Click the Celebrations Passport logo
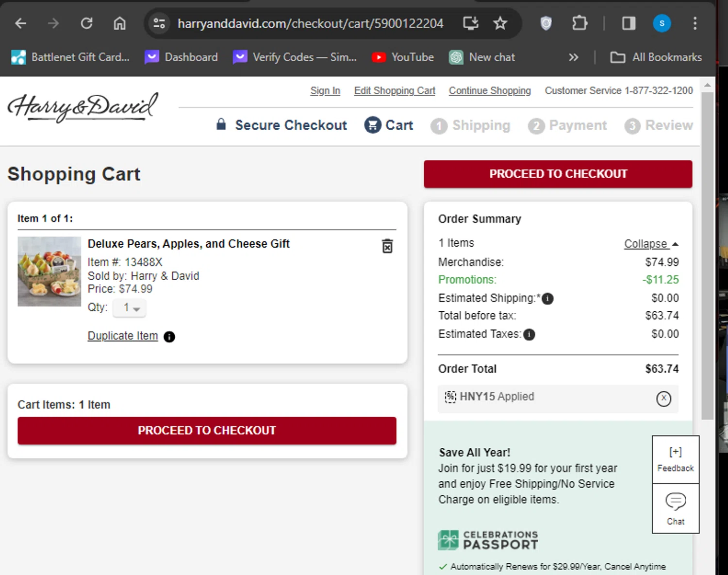 (488, 540)
